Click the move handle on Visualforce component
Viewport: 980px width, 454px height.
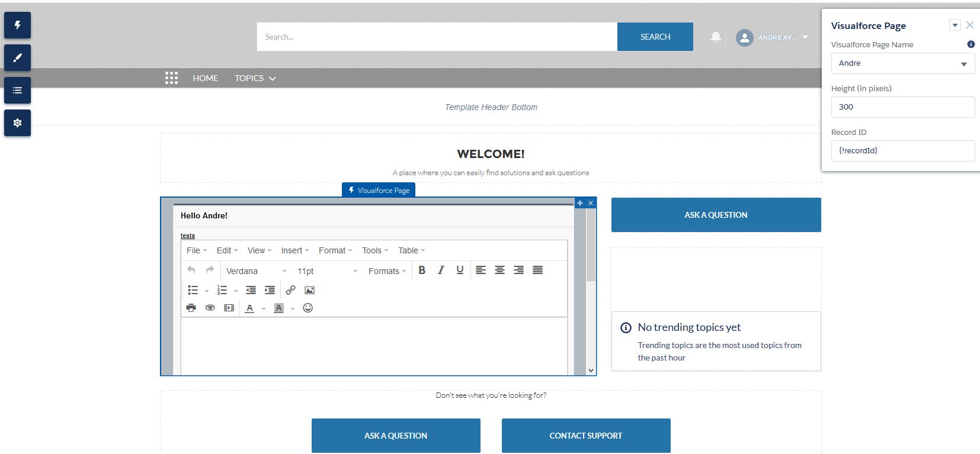click(x=580, y=203)
